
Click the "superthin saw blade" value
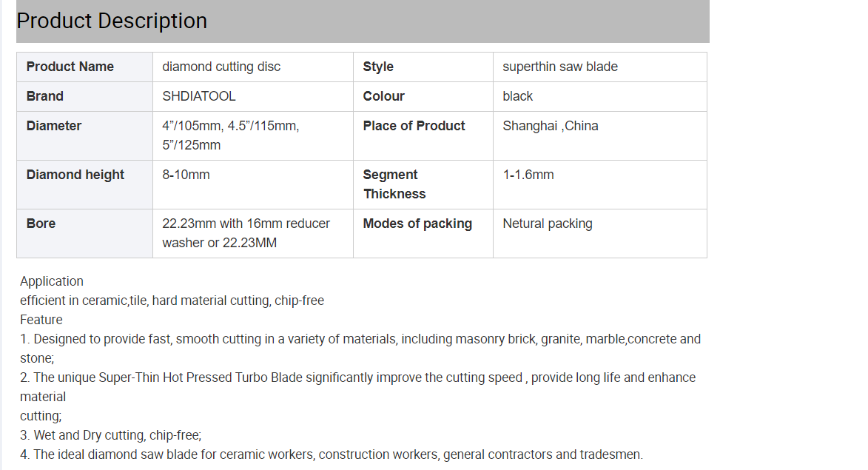pyautogui.click(x=560, y=67)
